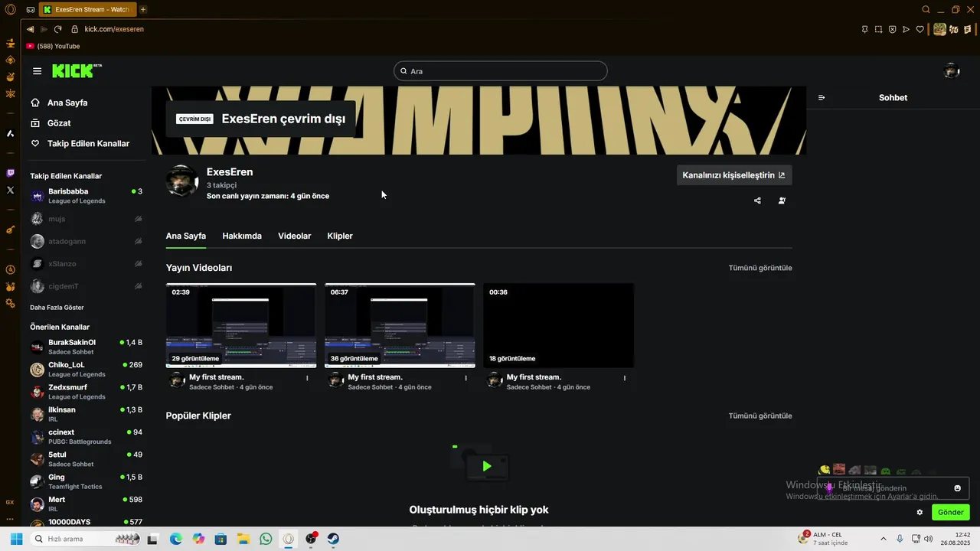Click the share channel icon

tap(757, 201)
